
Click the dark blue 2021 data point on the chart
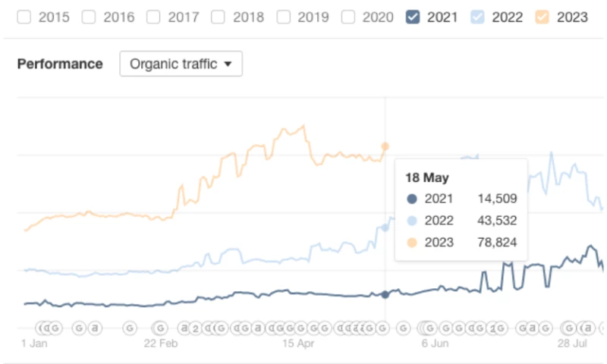point(385,294)
